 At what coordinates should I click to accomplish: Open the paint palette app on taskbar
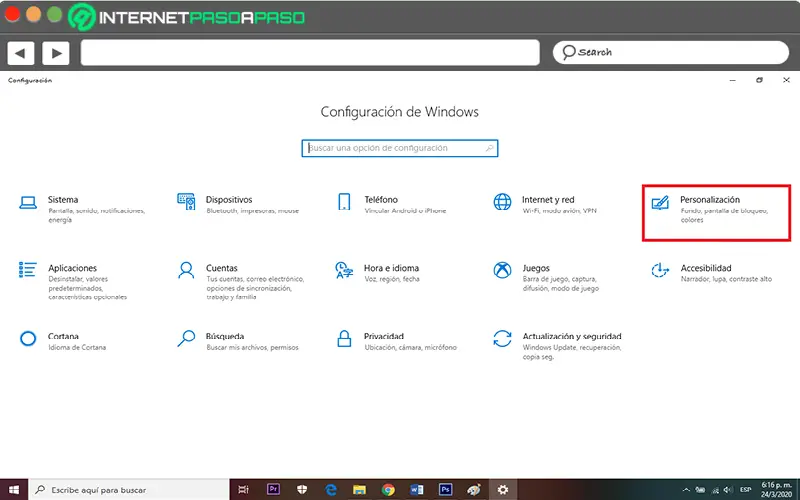[474, 490]
